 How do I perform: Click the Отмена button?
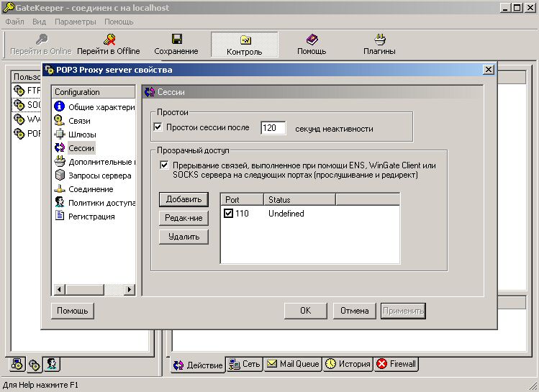354,311
